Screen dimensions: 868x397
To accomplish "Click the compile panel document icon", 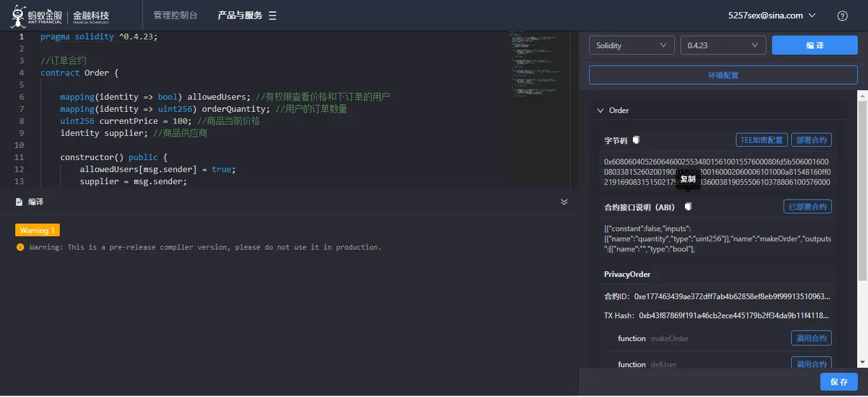I will [x=19, y=201].
